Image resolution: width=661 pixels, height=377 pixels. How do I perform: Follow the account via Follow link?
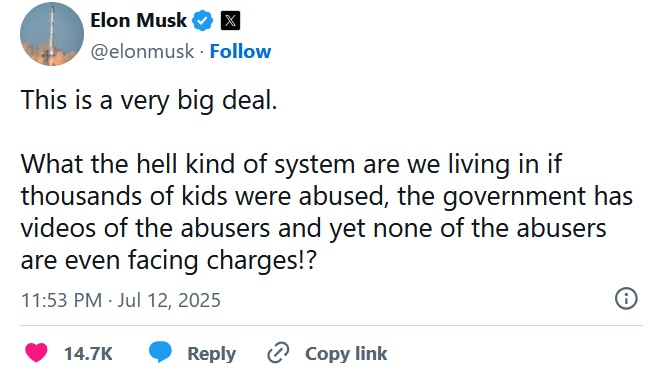[240, 51]
